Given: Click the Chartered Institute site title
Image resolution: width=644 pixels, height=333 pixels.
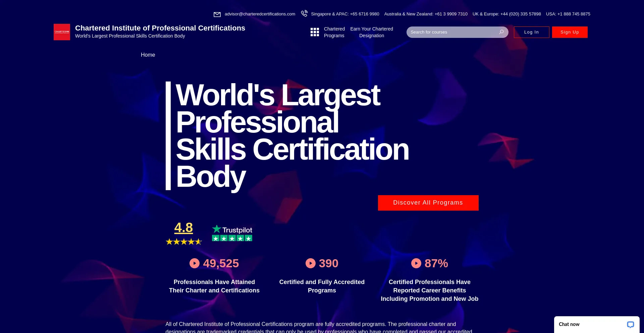Looking at the screenshot, I should tap(160, 28).
